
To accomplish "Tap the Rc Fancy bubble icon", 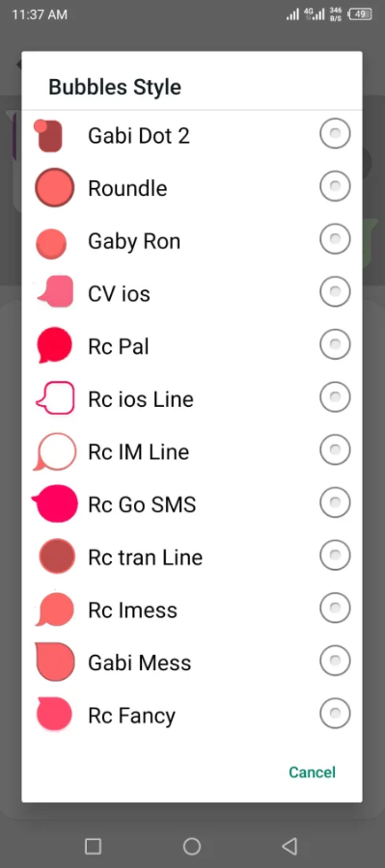I will coord(54,714).
